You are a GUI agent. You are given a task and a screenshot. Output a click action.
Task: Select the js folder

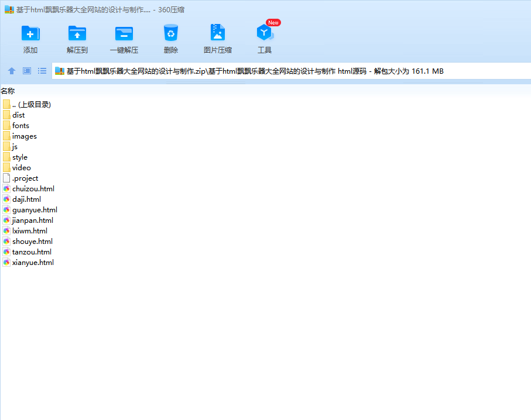(10, 147)
